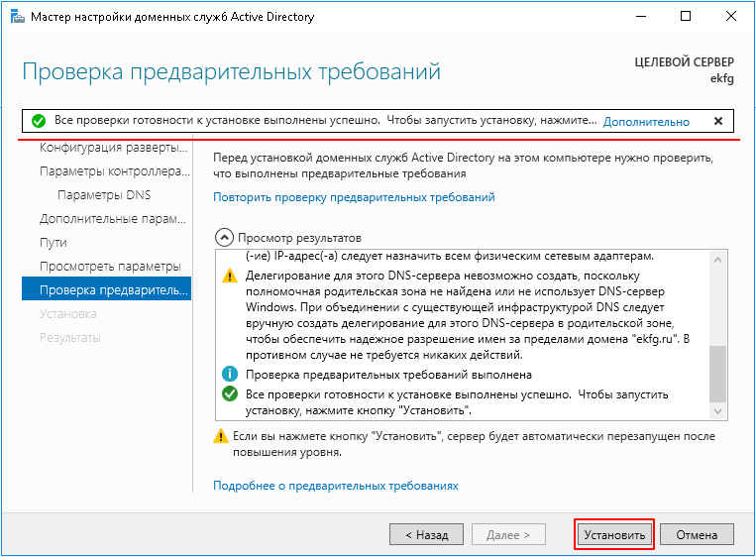Viewport: 756px width, 557px height.
Task: Open "Дополнительно" link in notification bar
Action: pyautogui.click(x=645, y=122)
